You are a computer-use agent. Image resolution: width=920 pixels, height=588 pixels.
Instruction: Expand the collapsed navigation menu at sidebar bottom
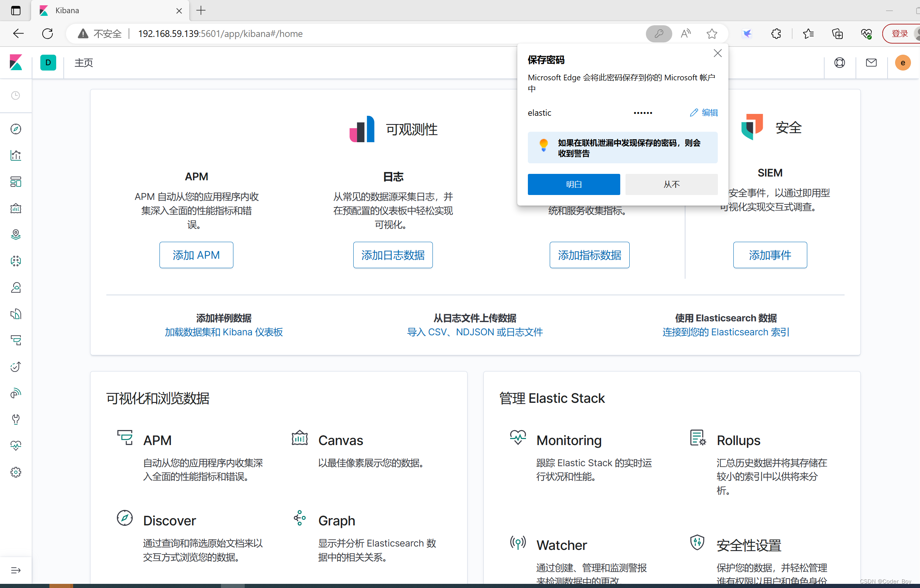point(16,570)
